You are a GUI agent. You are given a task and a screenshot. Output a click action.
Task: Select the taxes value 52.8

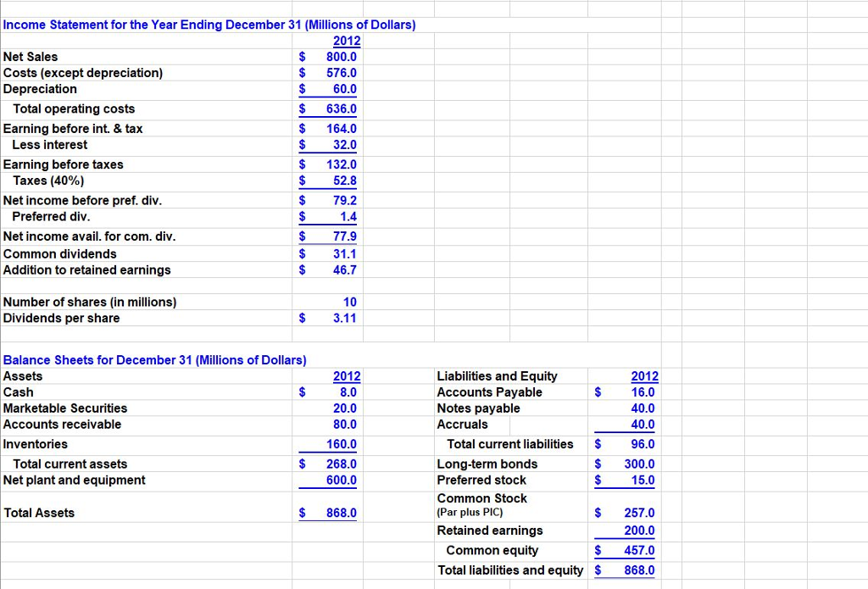[344, 181]
